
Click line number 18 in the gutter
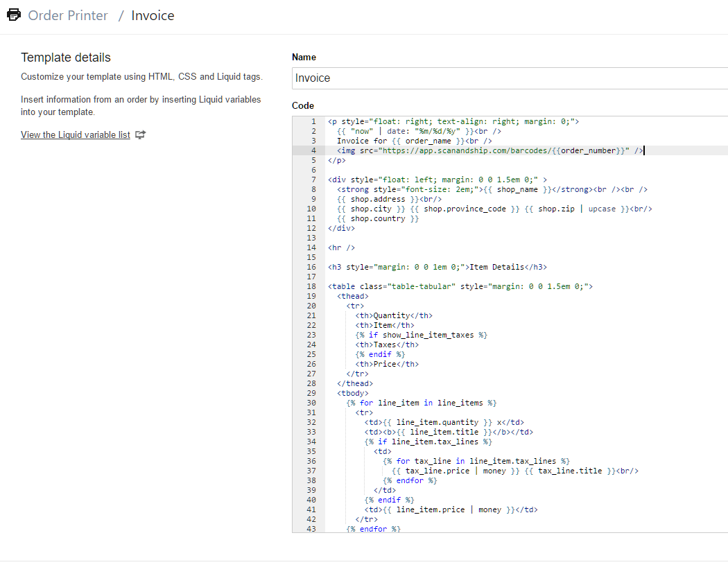tap(311, 286)
